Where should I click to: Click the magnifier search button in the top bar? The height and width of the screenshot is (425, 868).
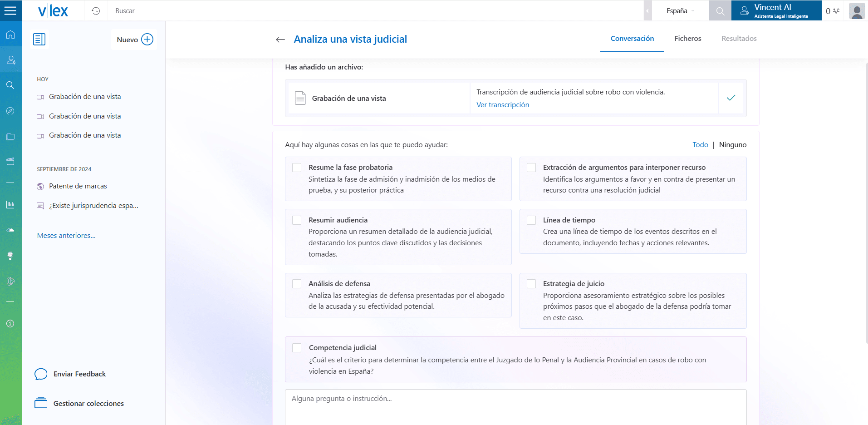pyautogui.click(x=720, y=11)
